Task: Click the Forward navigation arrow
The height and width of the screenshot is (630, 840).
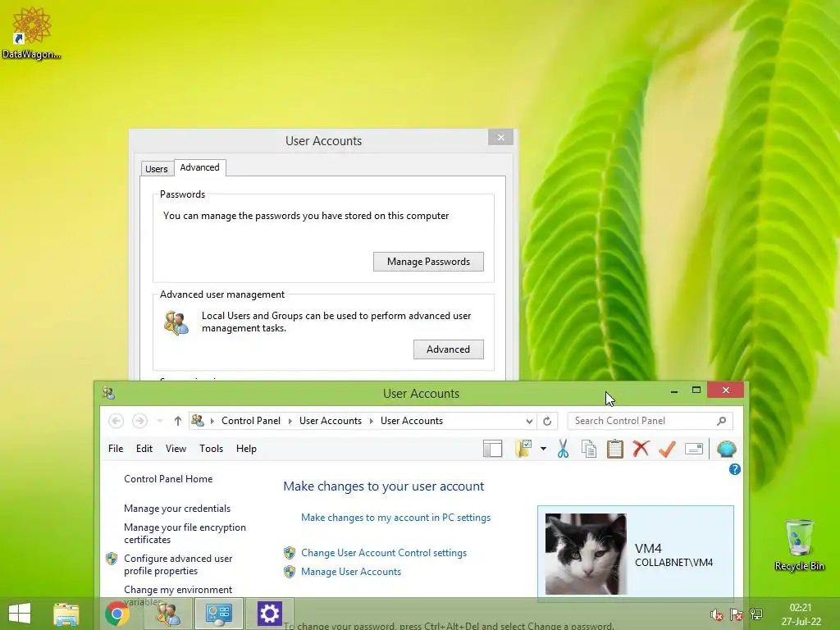Action: (139, 421)
